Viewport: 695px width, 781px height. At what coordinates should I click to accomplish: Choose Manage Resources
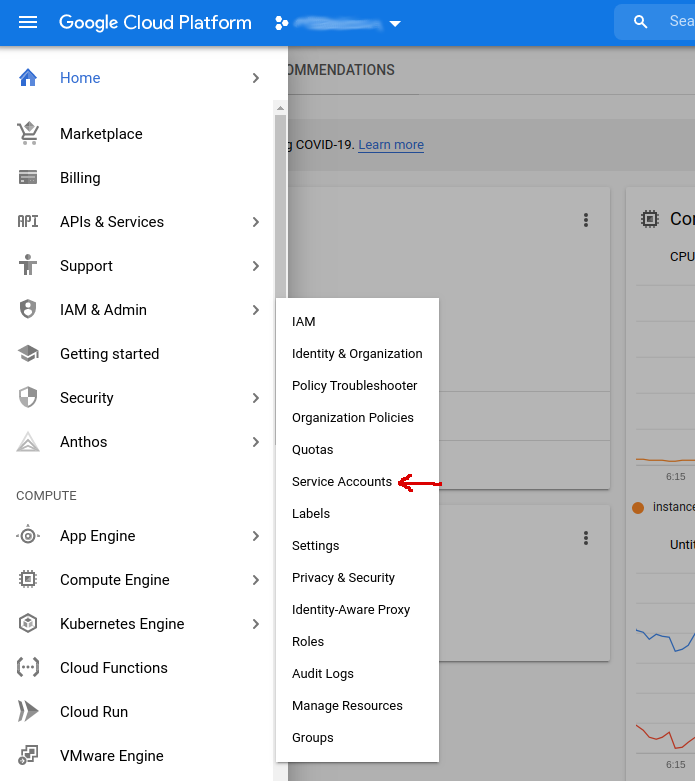[x=357, y=705]
